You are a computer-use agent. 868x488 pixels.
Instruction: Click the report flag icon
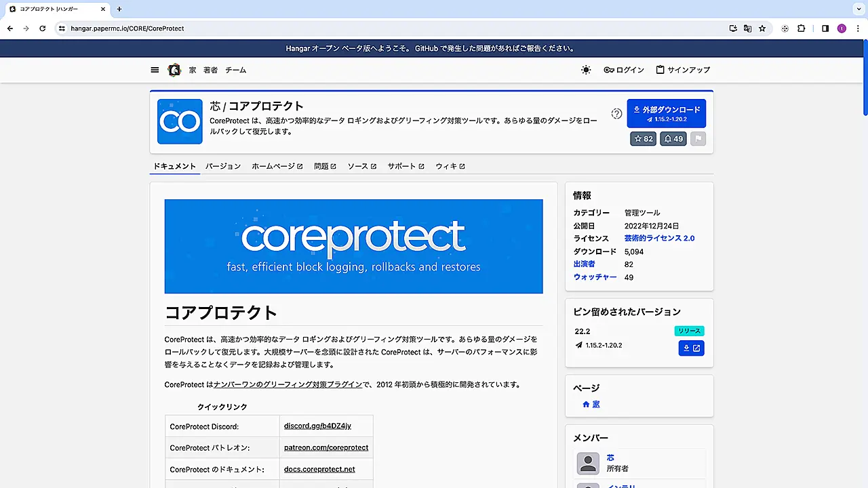pyautogui.click(x=698, y=139)
